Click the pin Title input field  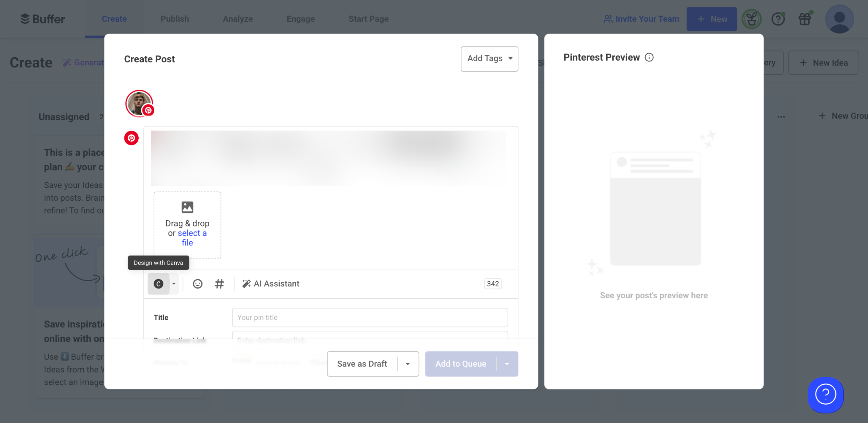pyautogui.click(x=370, y=317)
